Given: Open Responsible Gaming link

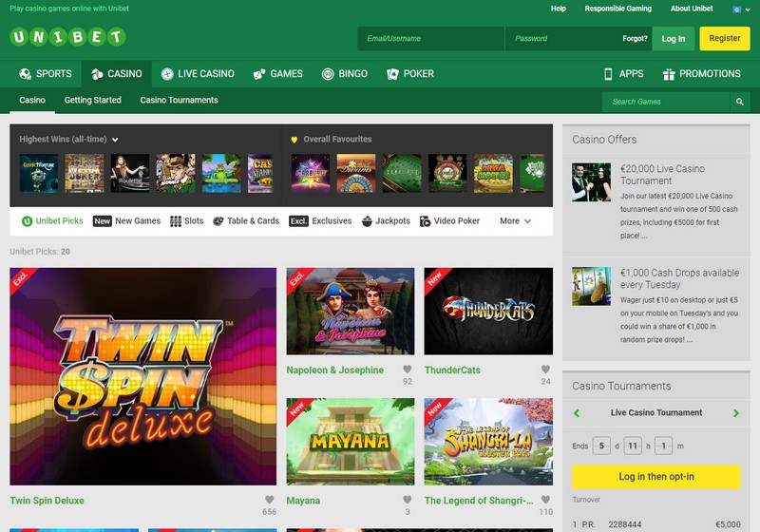Looking at the screenshot, I should point(618,9).
